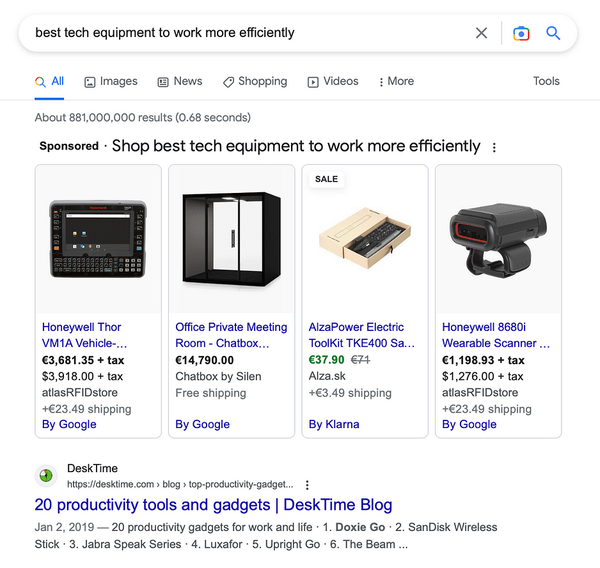The height and width of the screenshot is (568, 600).
Task: Open DeskTime result three-dot menu
Action: (x=307, y=484)
